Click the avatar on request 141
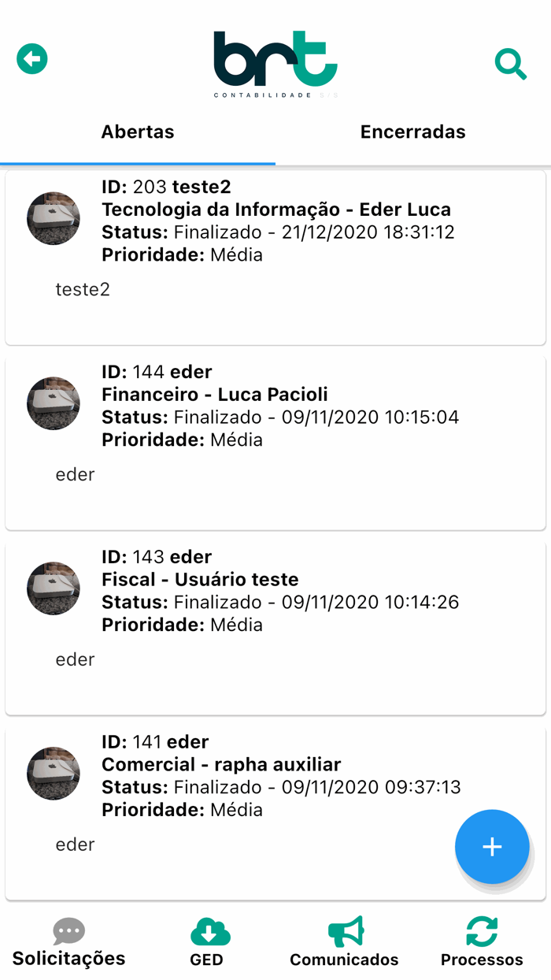Image resolution: width=551 pixels, height=980 pixels. pyautogui.click(x=53, y=774)
